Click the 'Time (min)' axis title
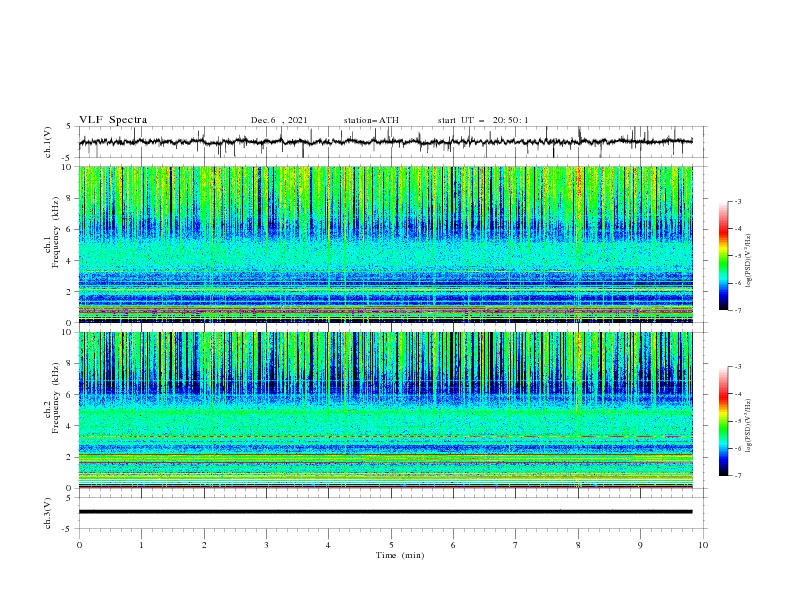Image resolution: width=792 pixels, height=612 pixels. (x=400, y=555)
